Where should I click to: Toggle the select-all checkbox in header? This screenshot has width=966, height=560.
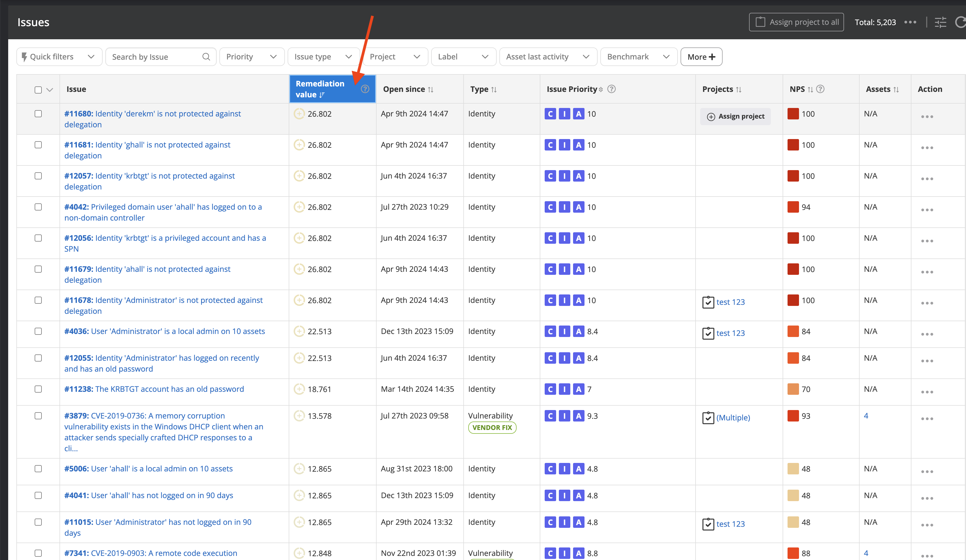coord(38,90)
